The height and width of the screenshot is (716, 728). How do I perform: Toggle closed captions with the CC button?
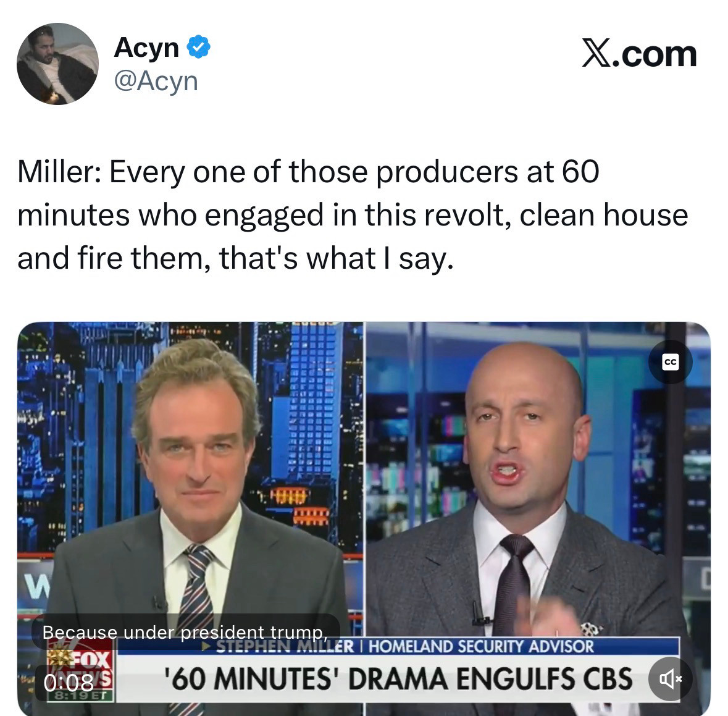click(x=671, y=362)
